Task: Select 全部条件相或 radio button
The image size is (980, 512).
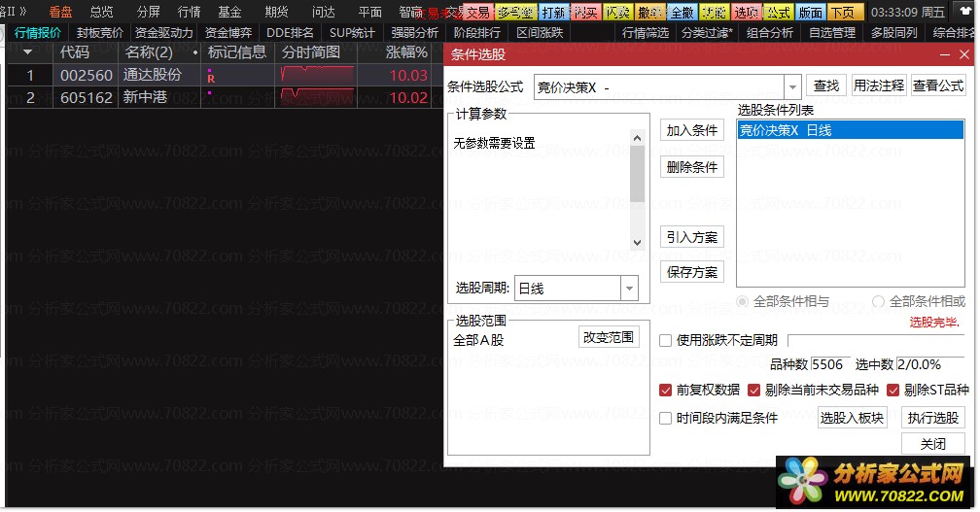Action: point(878,301)
